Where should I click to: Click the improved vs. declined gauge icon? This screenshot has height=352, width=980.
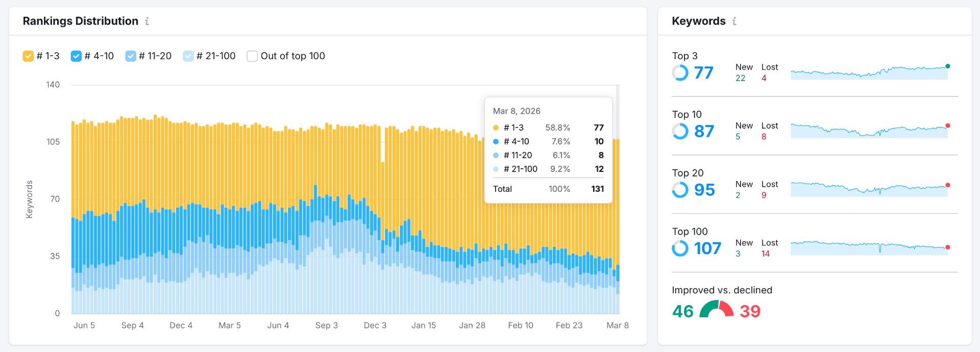click(x=717, y=309)
